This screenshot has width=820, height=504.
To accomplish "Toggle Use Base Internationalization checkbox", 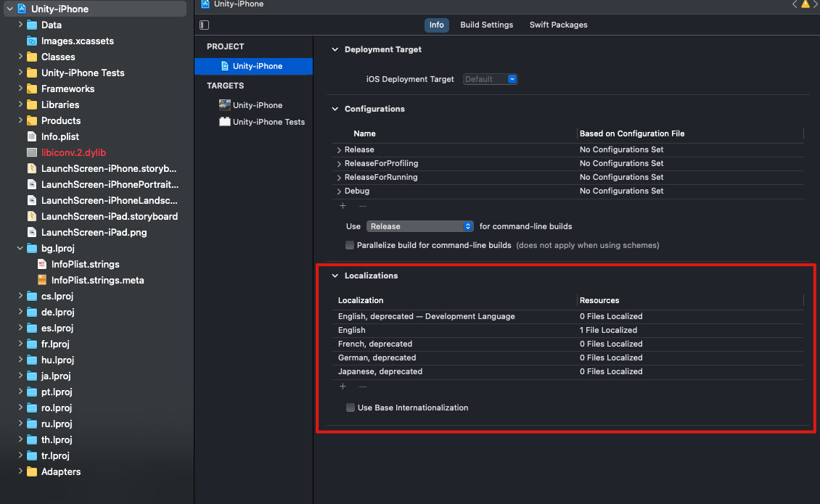I will pos(350,408).
